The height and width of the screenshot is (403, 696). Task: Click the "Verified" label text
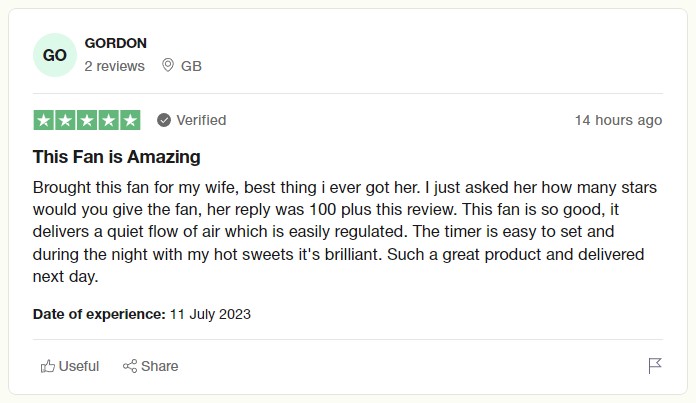201,120
